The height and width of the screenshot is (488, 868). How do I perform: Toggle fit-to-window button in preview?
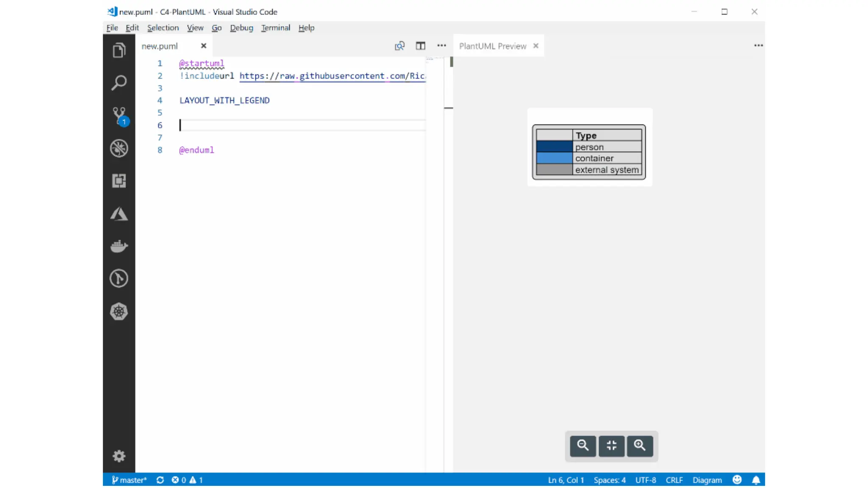click(x=611, y=445)
